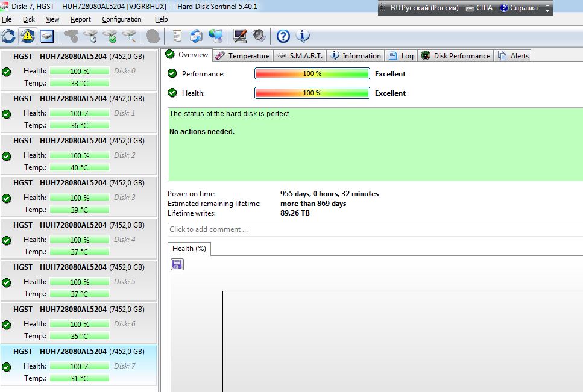Click the speaker sound toolbar icon
This screenshot has height=392, width=583.
pyautogui.click(x=259, y=36)
